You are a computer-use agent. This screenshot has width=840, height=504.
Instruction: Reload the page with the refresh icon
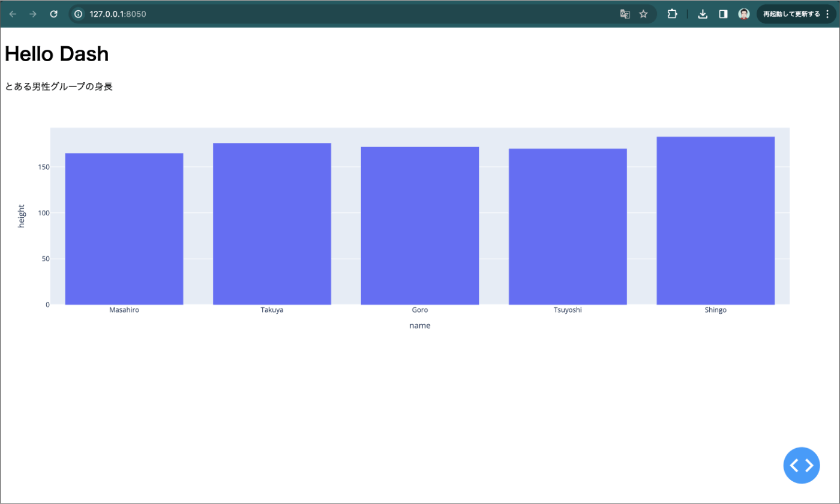(x=53, y=14)
